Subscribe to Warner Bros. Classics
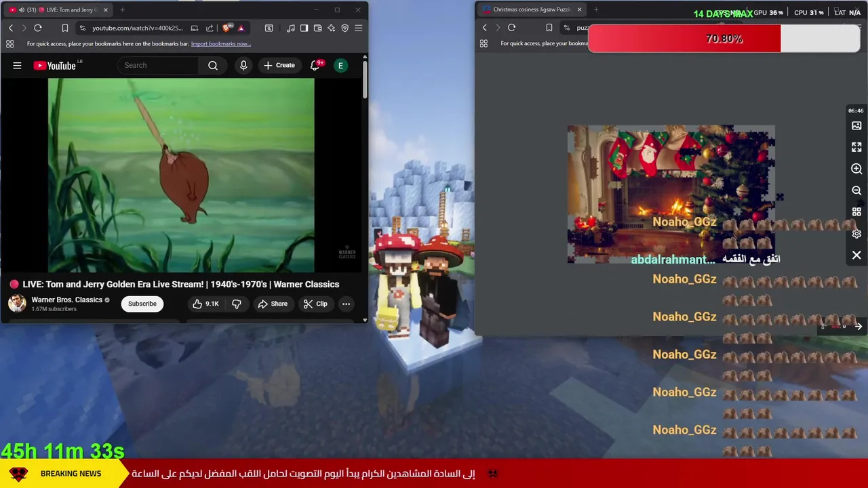868x488 pixels. [x=142, y=304]
